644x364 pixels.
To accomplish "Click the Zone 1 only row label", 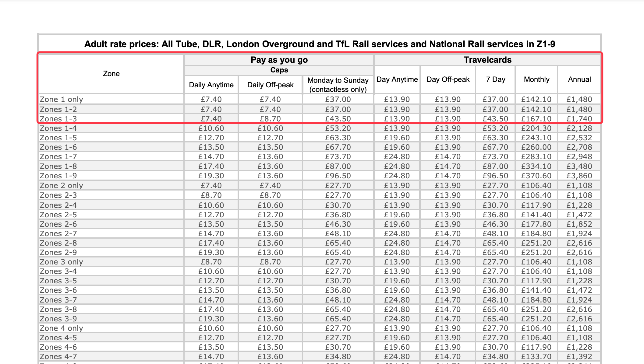I will pyautogui.click(x=61, y=100).
